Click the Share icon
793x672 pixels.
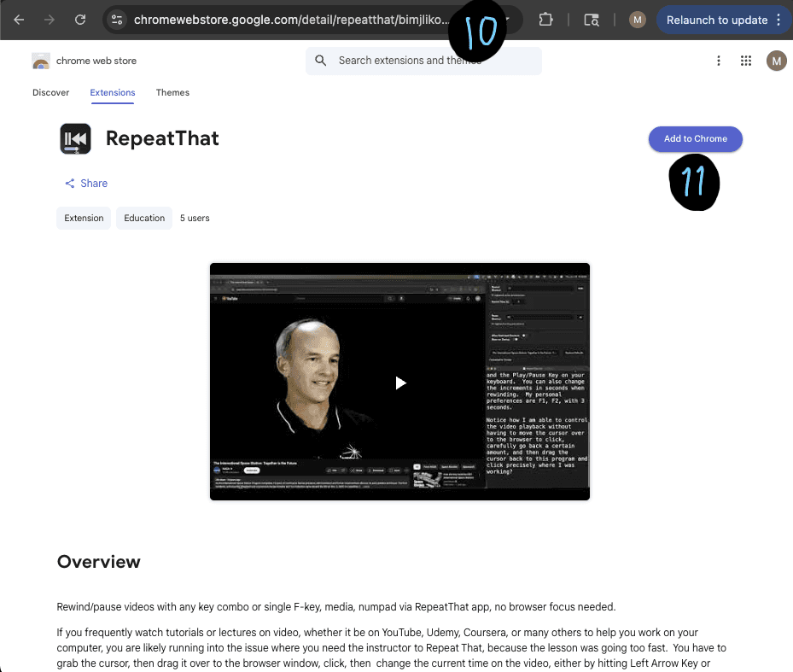tap(70, 184)
